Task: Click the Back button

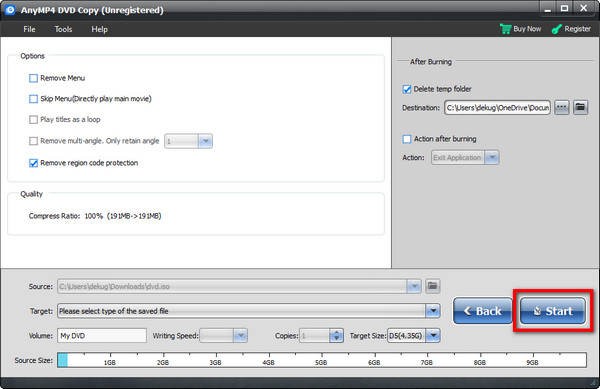Action: [483, 311]
